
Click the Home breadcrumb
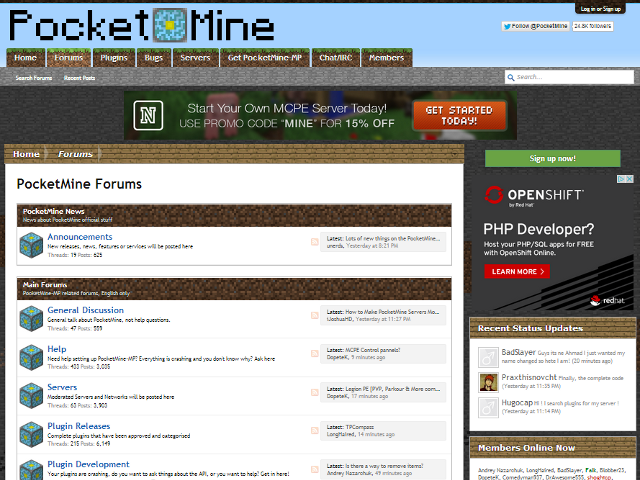[27, 154]
